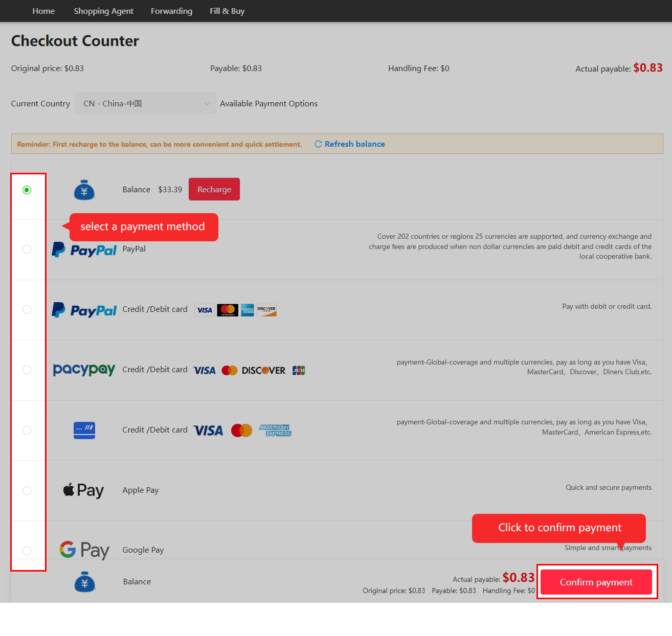Open Fill & Buy in navigation bar
The height and width of the screenshot is (636, 672).
[227, 11]
